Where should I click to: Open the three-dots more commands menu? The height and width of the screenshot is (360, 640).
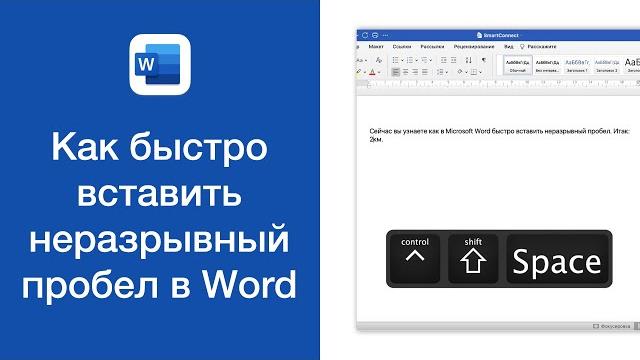pos(385,36)
